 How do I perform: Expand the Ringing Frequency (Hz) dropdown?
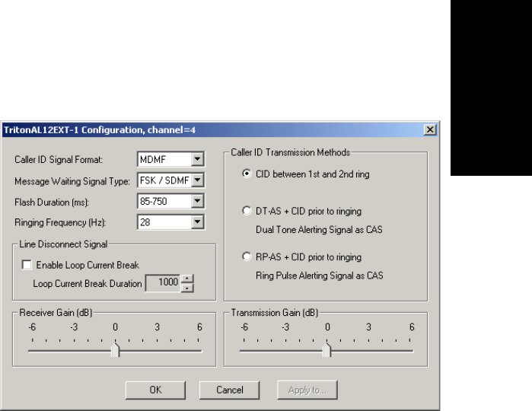pos(197,222)
